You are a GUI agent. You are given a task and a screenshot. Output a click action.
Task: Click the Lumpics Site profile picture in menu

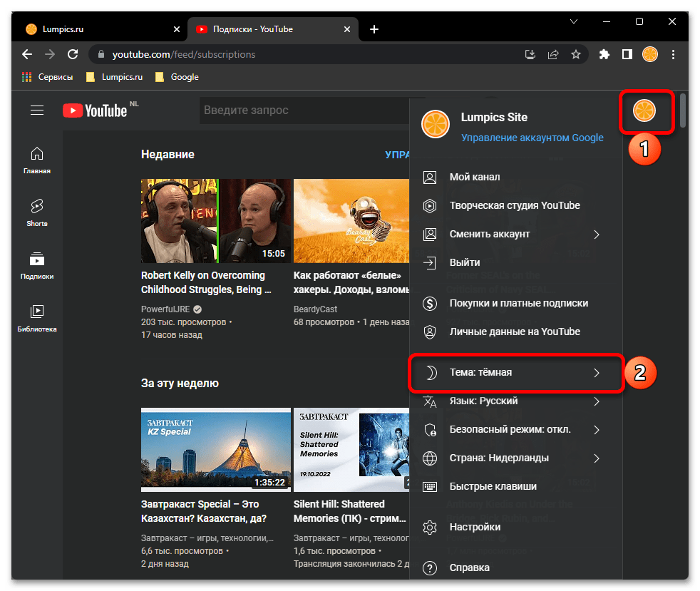[436, 124]
